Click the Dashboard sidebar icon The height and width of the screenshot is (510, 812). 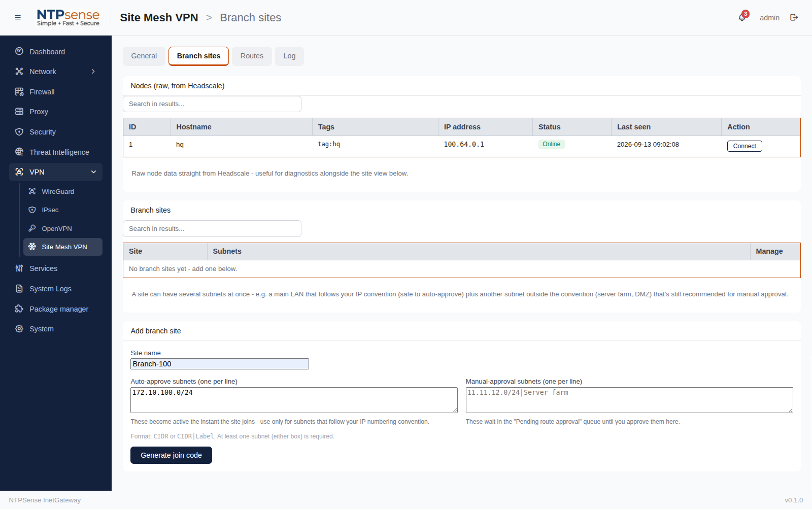(19, 51)
